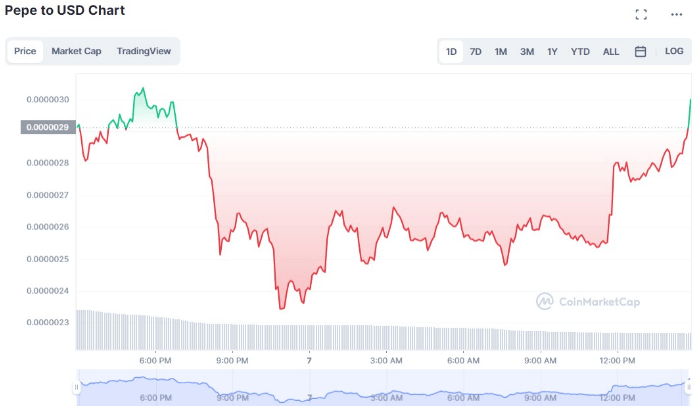
Task: Select the 7D time range
Action: [476, 52]
